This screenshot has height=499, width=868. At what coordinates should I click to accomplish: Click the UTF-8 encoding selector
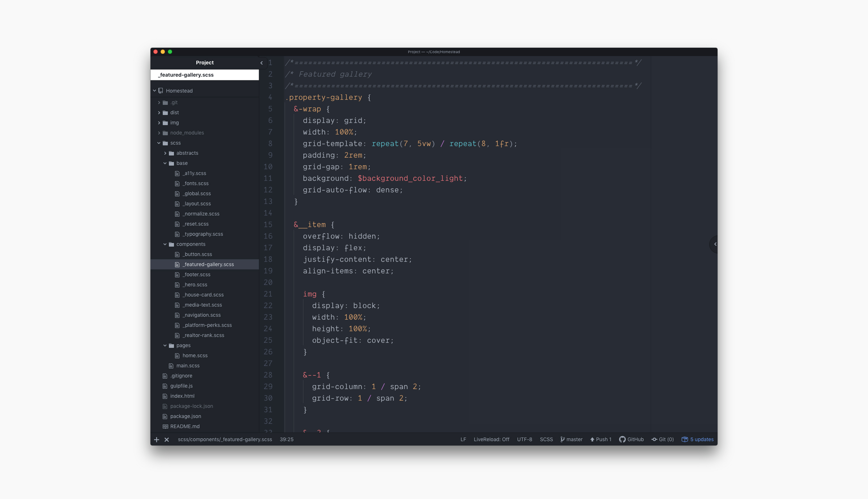(x=524, y=439)
